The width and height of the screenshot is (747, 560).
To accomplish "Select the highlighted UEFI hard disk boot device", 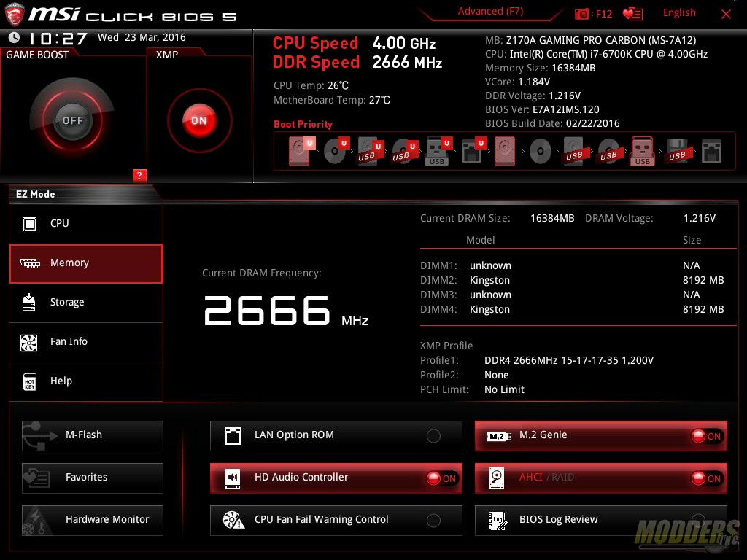I will tap(301, 151).
